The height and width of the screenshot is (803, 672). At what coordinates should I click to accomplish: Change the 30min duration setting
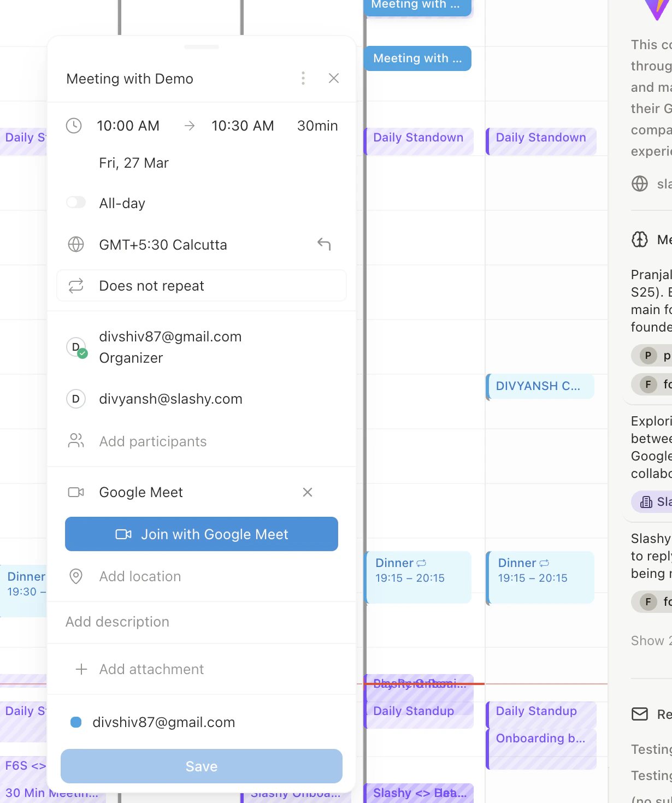tap(317, 126)
